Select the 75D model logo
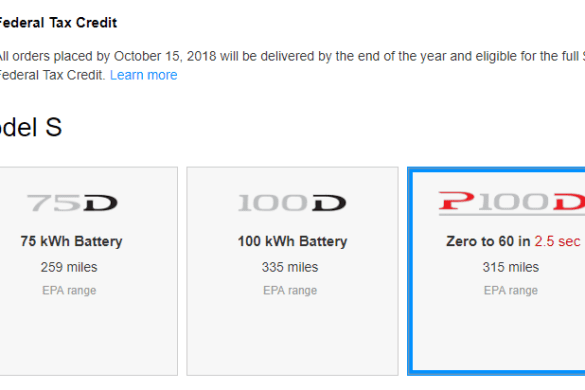Image resolution: width=585 pixels, height=390 pixels. coord(72,203)
